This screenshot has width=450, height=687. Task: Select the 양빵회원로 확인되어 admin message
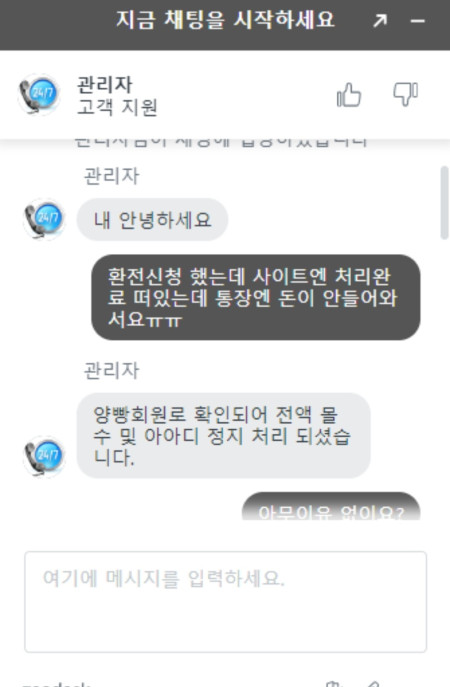coord(223,436)
